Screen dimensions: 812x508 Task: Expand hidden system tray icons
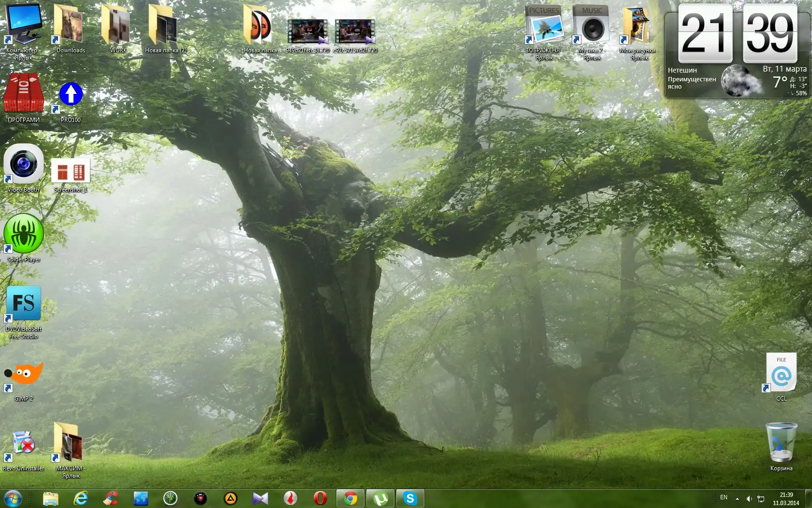(x=737, y=498)
